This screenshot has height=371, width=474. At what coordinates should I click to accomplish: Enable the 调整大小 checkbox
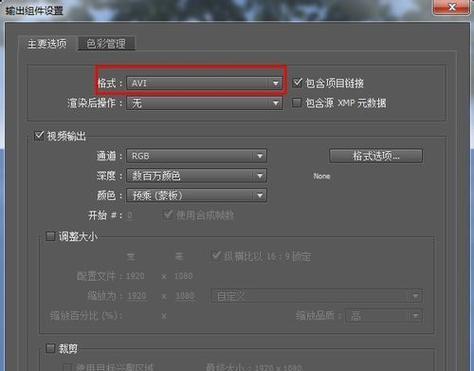(x=50, y=236)
